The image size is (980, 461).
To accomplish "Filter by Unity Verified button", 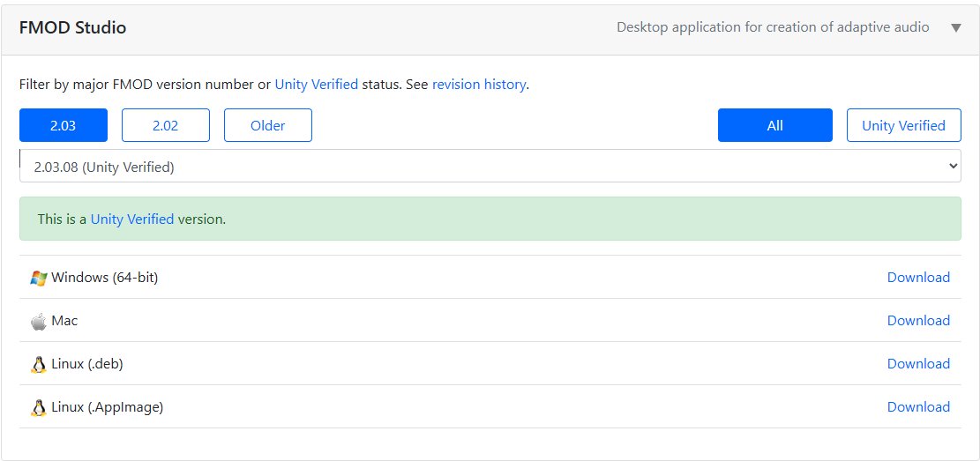I will [904, 125].
